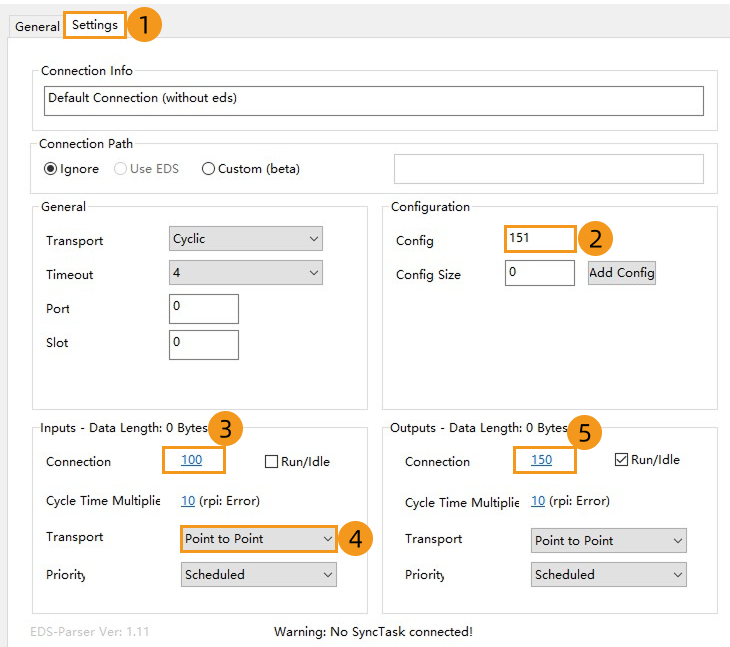The image size is (730, 647).
Task: Click the Port input field
Action: 204,308
